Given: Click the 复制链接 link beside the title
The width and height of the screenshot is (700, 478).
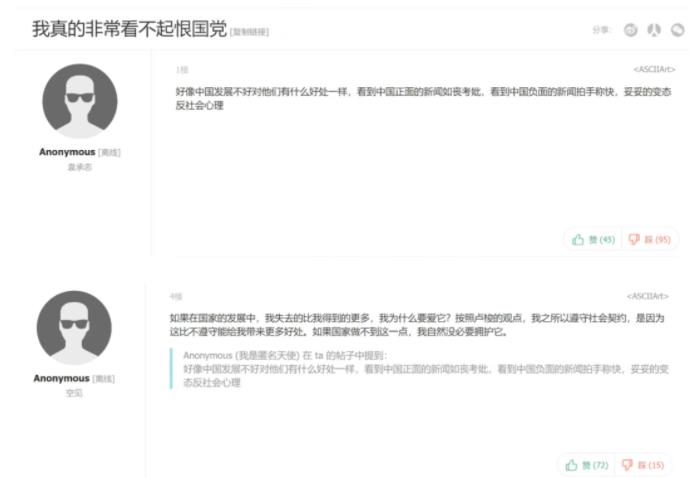Looking at the screenshot, I should click(x=249, y=32).
